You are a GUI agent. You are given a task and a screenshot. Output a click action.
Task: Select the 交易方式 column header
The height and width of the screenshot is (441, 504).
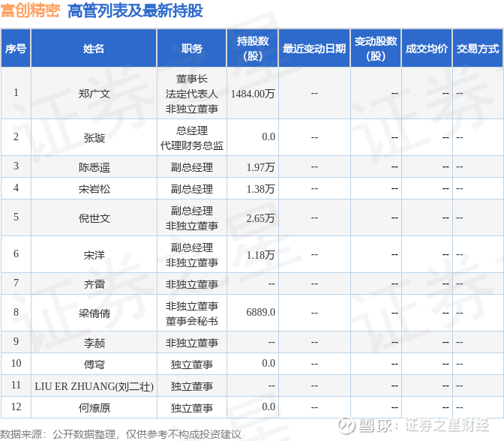click(478, 49)
